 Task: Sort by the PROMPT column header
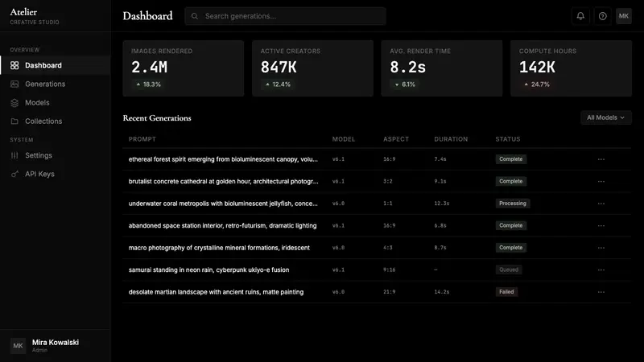(x=142, y=139)
